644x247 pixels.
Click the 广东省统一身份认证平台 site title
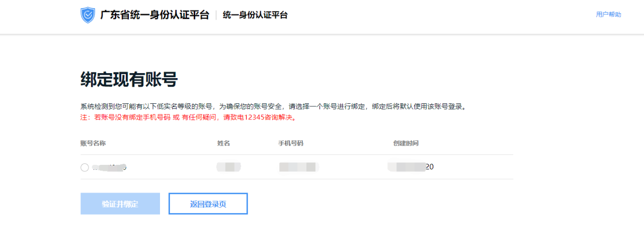point(154,15)
